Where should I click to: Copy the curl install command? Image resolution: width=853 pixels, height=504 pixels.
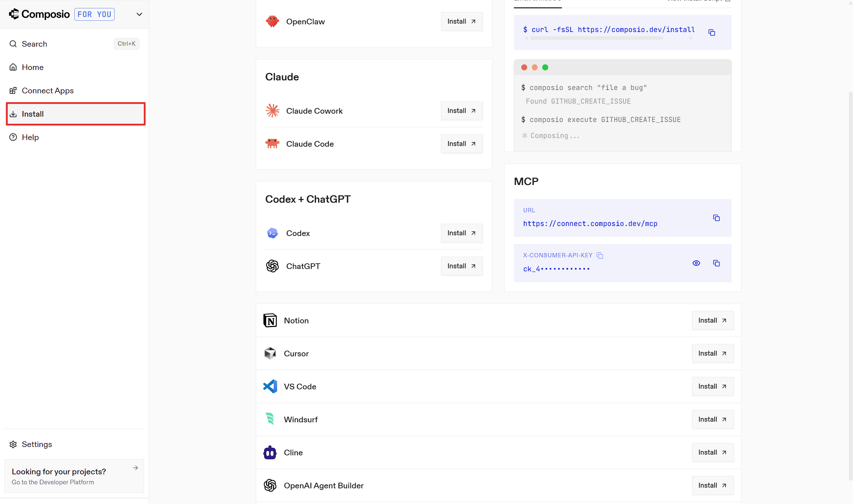click(712, 33)
